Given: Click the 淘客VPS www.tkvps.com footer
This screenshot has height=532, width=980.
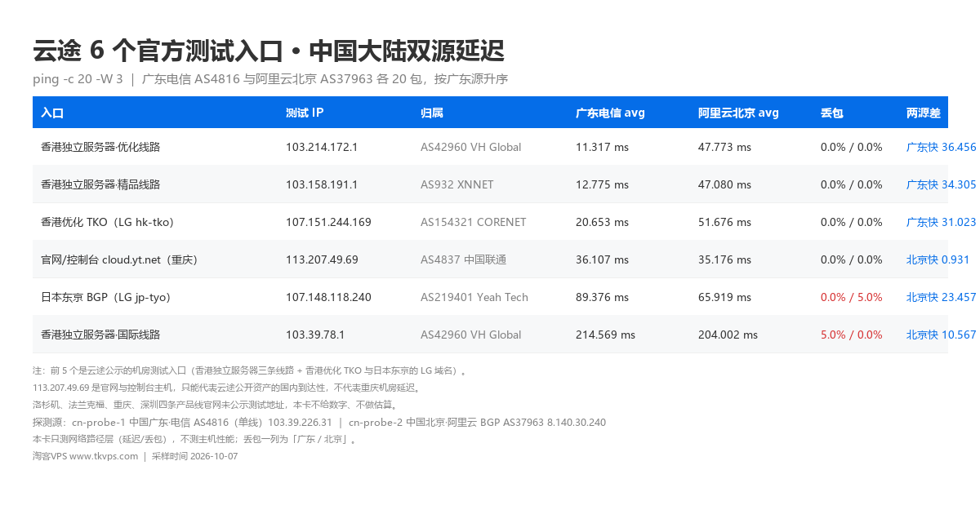Looking at the screenshot, I should pyautogui.click(x=135, y=456).
